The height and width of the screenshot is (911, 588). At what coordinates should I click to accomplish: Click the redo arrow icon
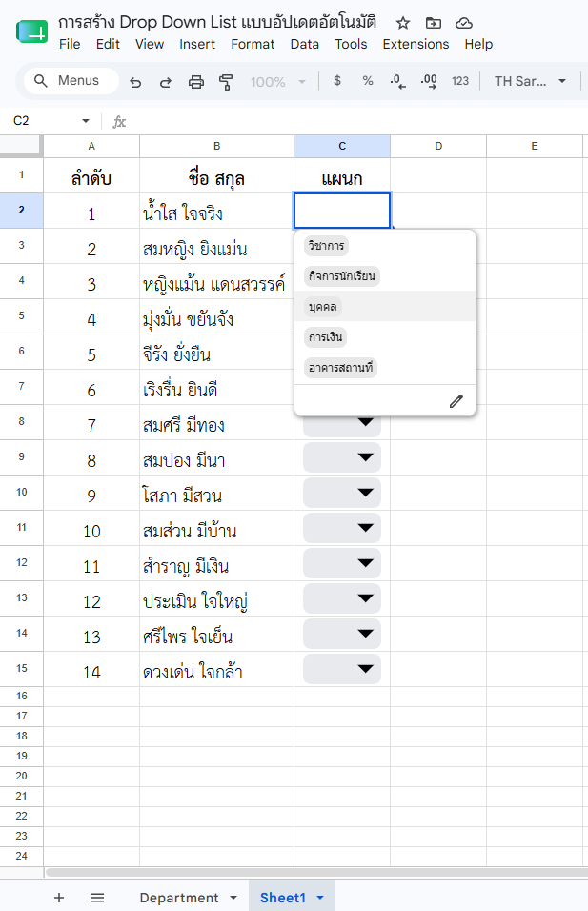point(166,82)
